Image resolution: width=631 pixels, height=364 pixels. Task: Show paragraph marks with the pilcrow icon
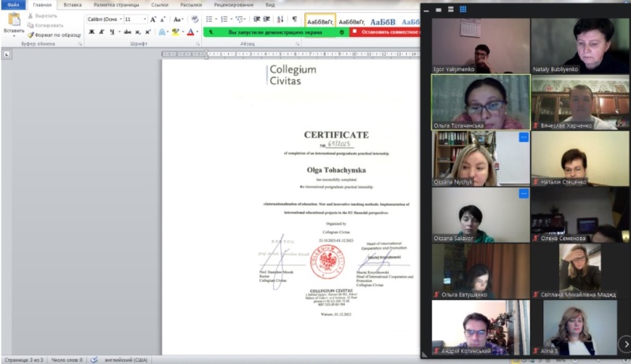point(294,18)
